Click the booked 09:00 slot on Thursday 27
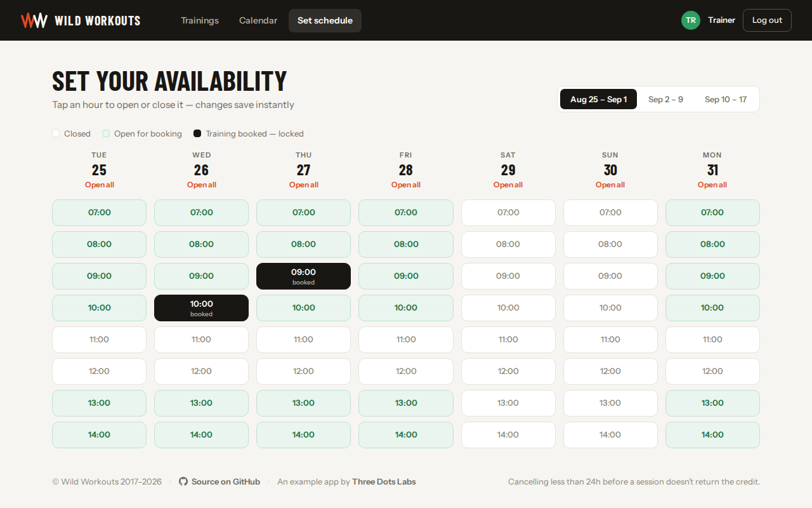The image size is (812, 508). coord(303,276)
